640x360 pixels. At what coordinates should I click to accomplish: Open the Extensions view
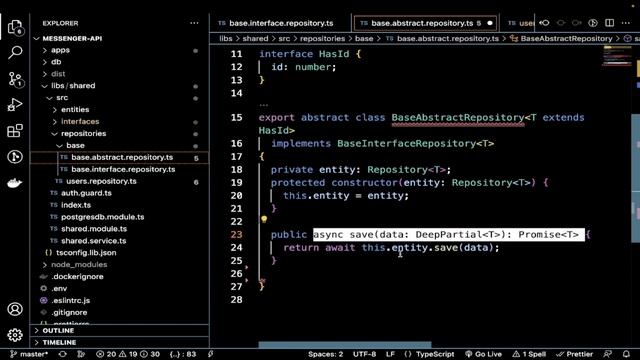tap(15, 131)
